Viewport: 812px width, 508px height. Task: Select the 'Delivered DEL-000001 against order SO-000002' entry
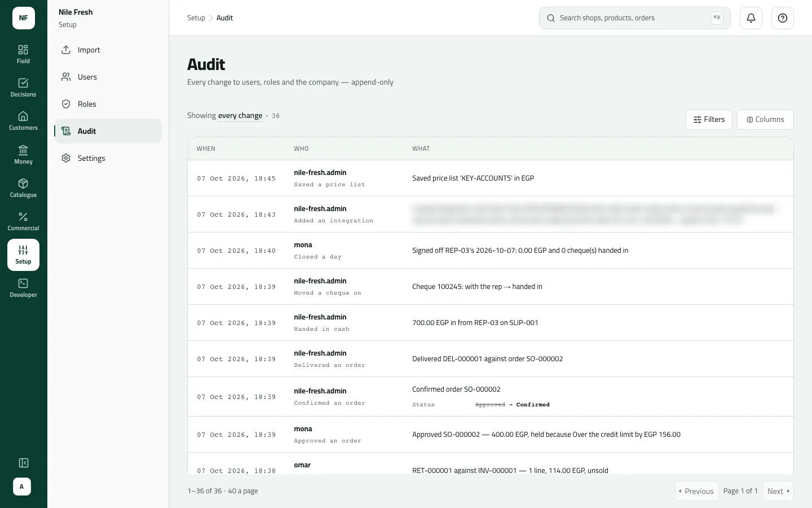click(491, 359)
